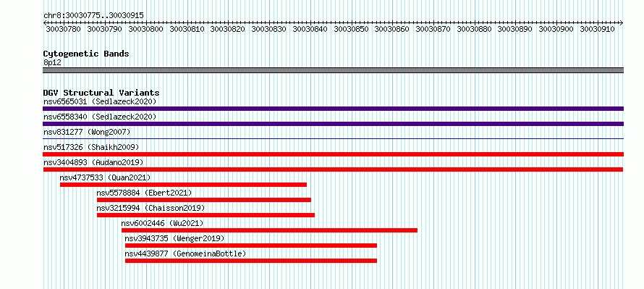644x289 pixels.
Task: Click the nsv6565031 (Sedlazeck2020) label
Action: pyautogui.click(x=100, y=101)
